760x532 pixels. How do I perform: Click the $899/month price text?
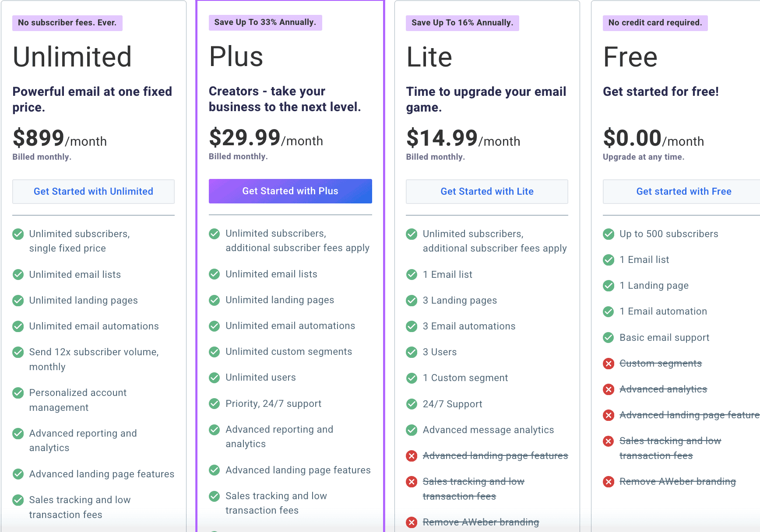[60, 139]
